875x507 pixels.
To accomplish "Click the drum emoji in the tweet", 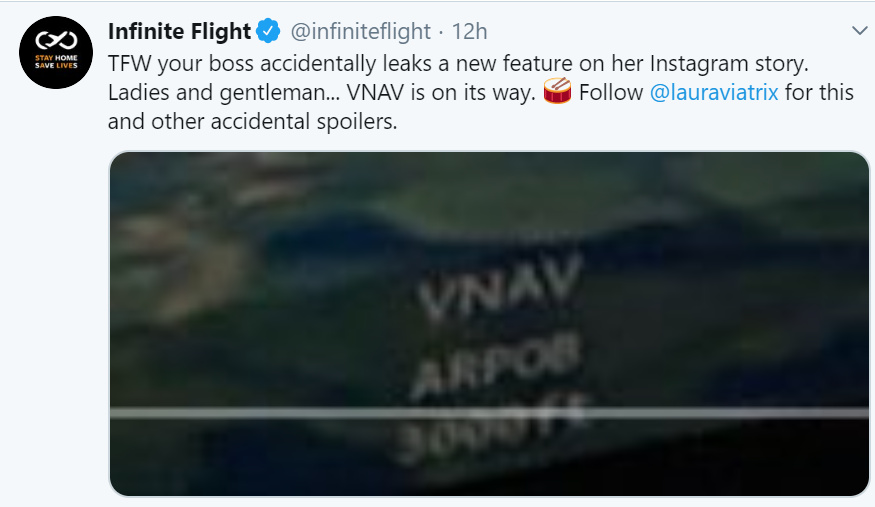I will pyautogui.click(x=557, y=93).
